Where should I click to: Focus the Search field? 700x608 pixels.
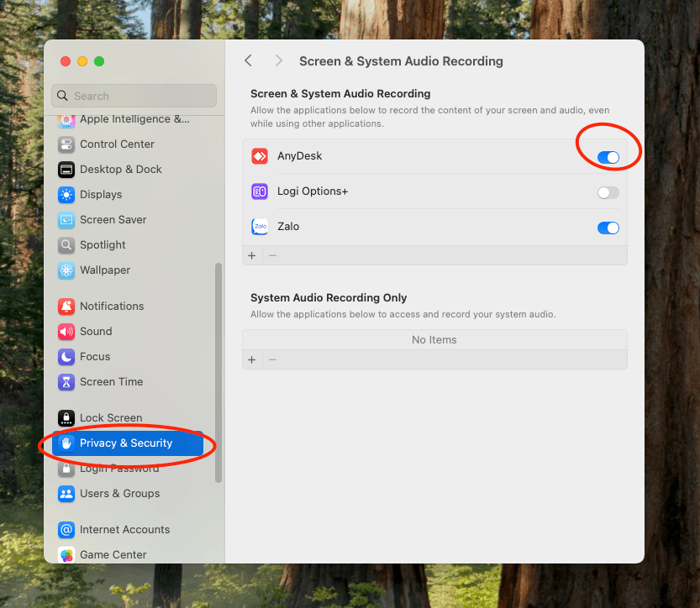coord(134,96)
